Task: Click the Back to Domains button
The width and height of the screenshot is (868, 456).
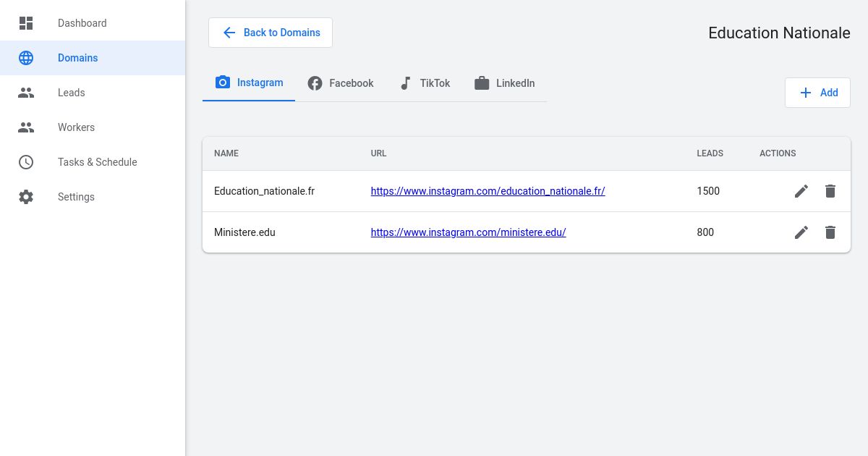Action: click(270, 33)
